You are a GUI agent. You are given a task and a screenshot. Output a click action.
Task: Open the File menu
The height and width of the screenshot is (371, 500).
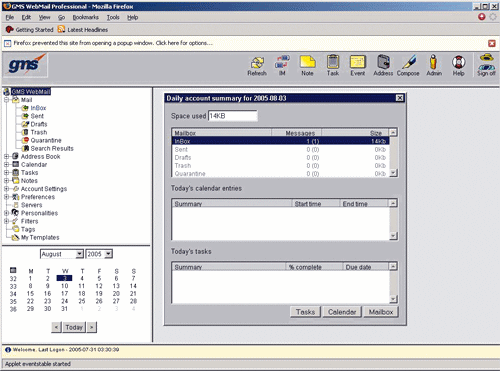point(10,17)
